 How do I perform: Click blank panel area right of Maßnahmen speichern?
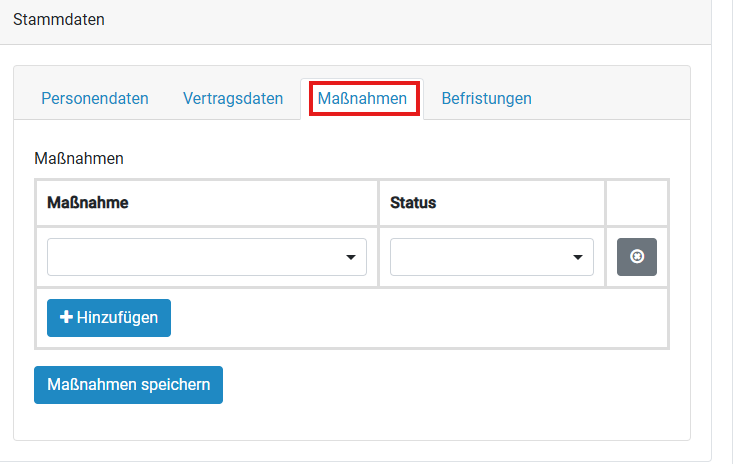(x=450, y=385)
